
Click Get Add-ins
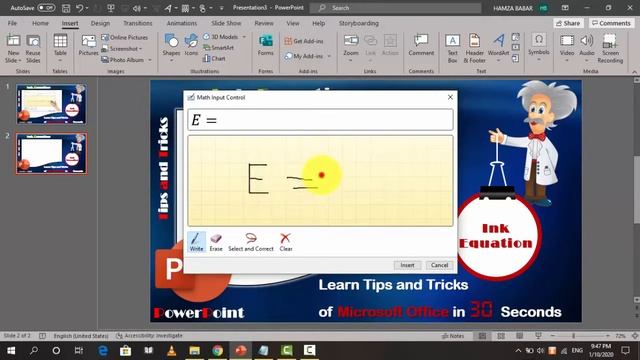[x=304, y=41]
